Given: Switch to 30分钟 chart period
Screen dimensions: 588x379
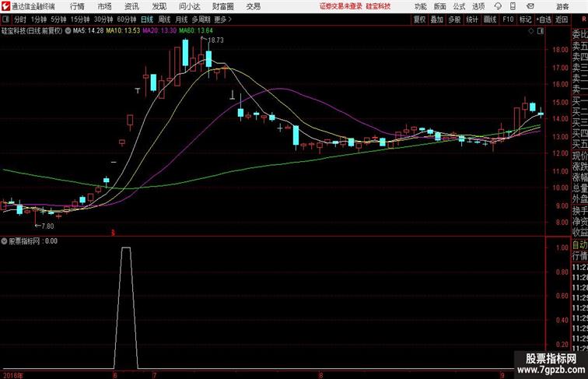Looking at the screenshot, I should (x=103, y=19).
